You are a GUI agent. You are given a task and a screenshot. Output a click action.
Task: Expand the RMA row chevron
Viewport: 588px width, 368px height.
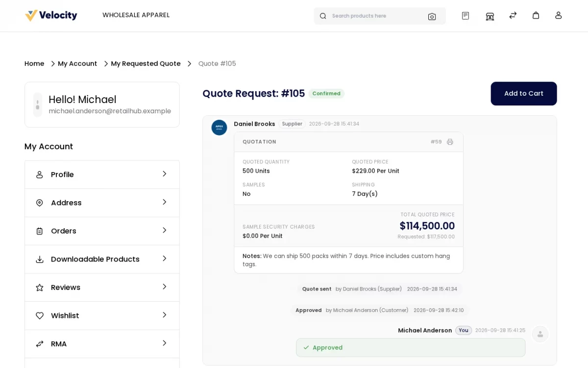[165, 343]
